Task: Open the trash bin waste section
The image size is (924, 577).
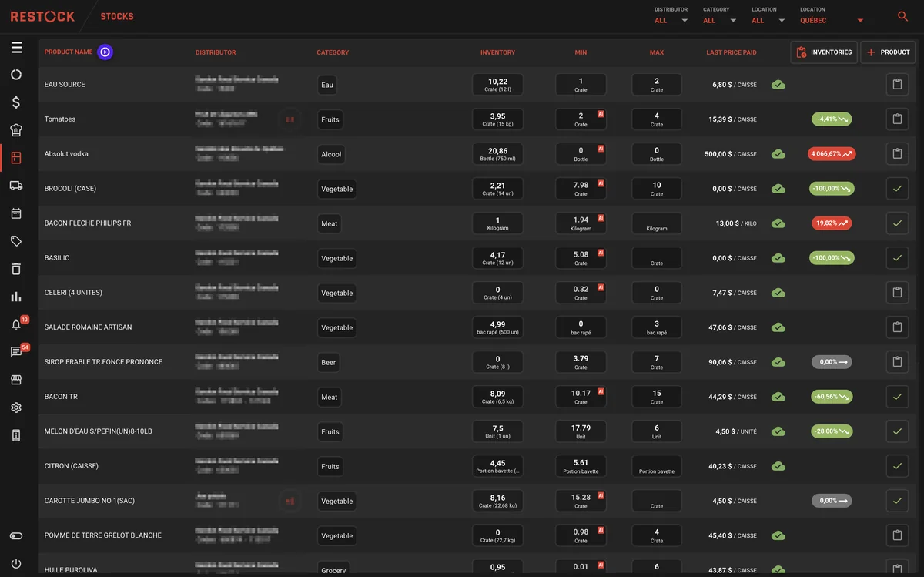Action: click(16, 269)
